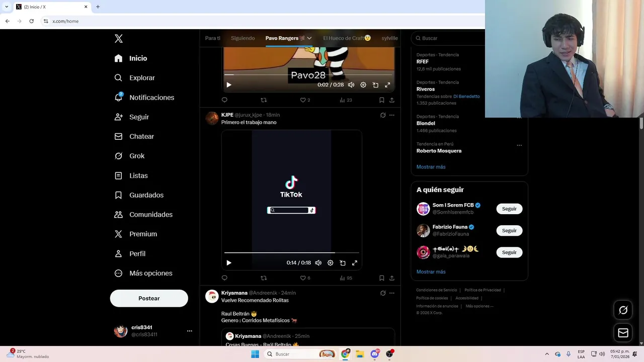Open Di Benedetto trend link
644x362 pixels.
pyautogui.click(x=466, y=97)
